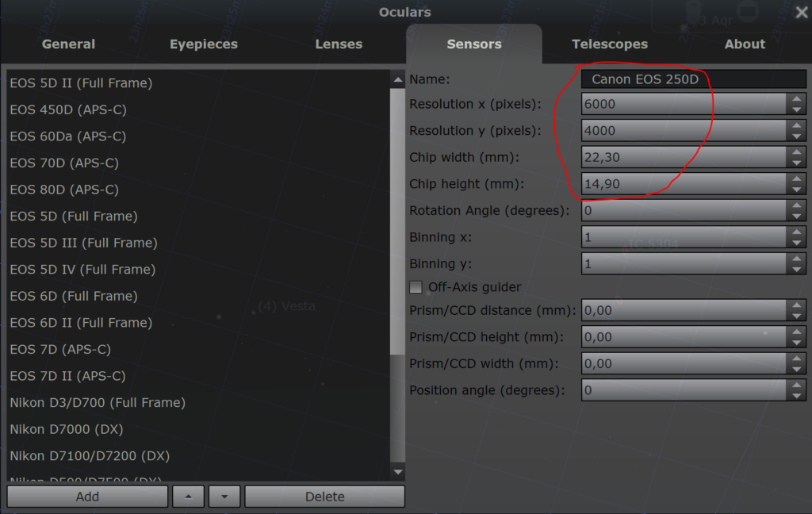Open the Eyepieces tab

204,44
